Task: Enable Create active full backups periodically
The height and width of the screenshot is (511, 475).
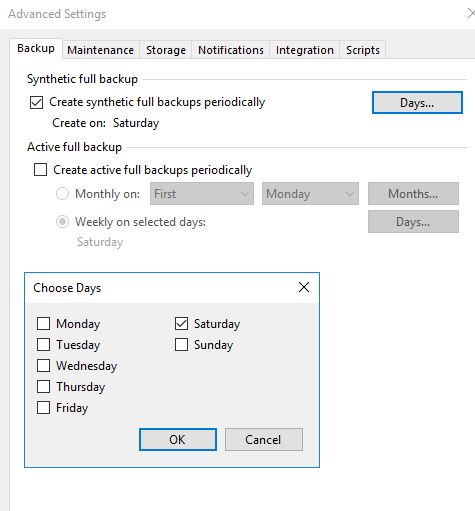Action: [40, 170]
